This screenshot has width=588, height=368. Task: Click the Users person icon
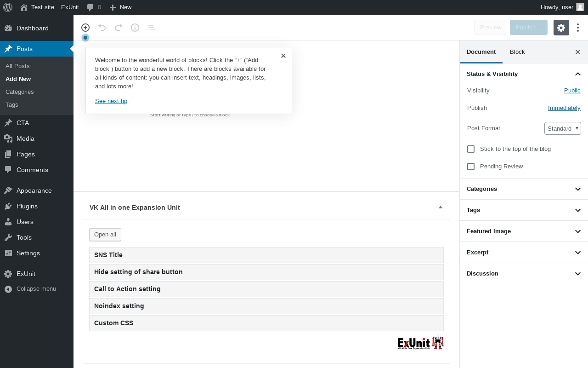click(x=8, y=222)
